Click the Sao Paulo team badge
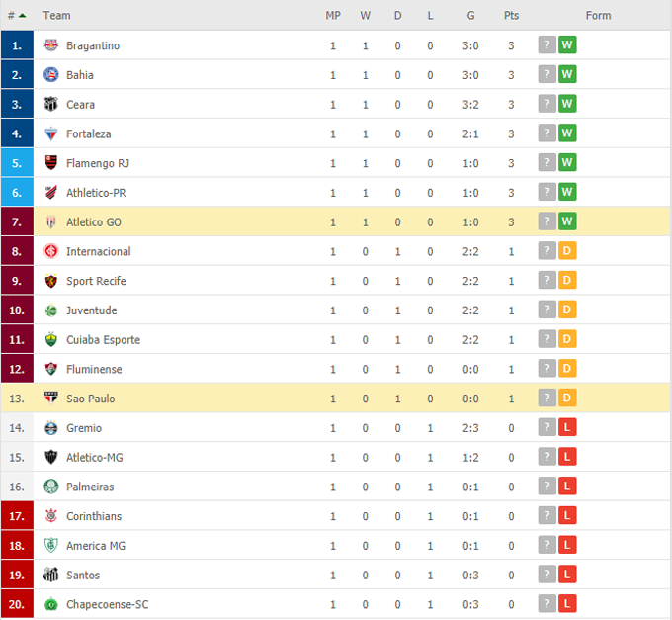 click(51, 399)
